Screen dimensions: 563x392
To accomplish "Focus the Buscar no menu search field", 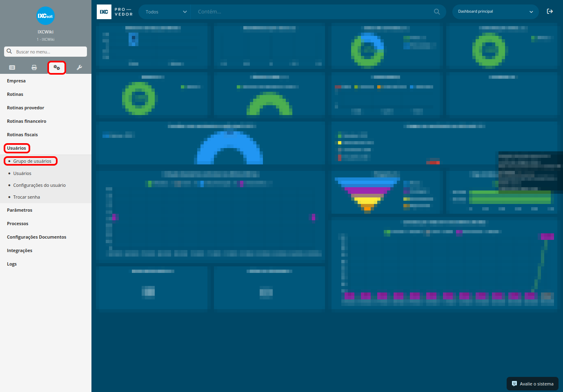I will pos(45,51).
